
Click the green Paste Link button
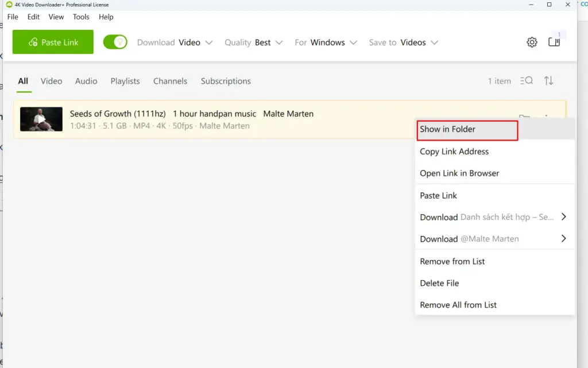click(53, 42)
